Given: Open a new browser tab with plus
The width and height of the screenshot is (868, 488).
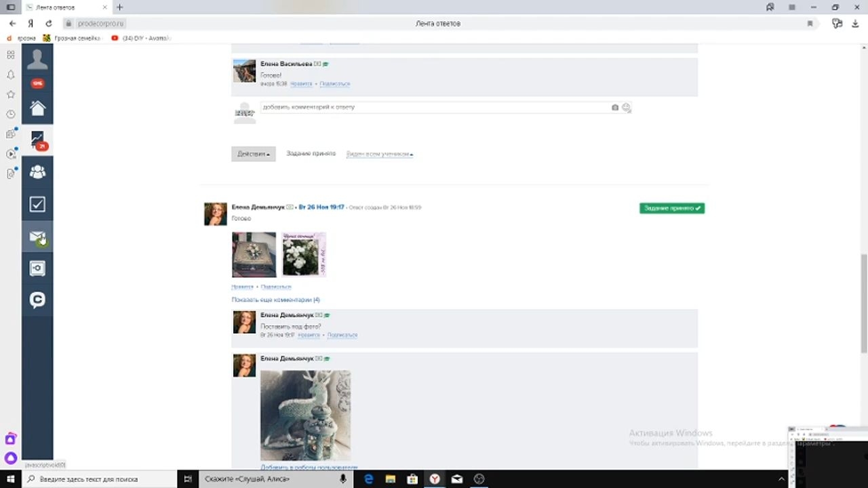Looking at the screenshot, I should pos(119,7).
